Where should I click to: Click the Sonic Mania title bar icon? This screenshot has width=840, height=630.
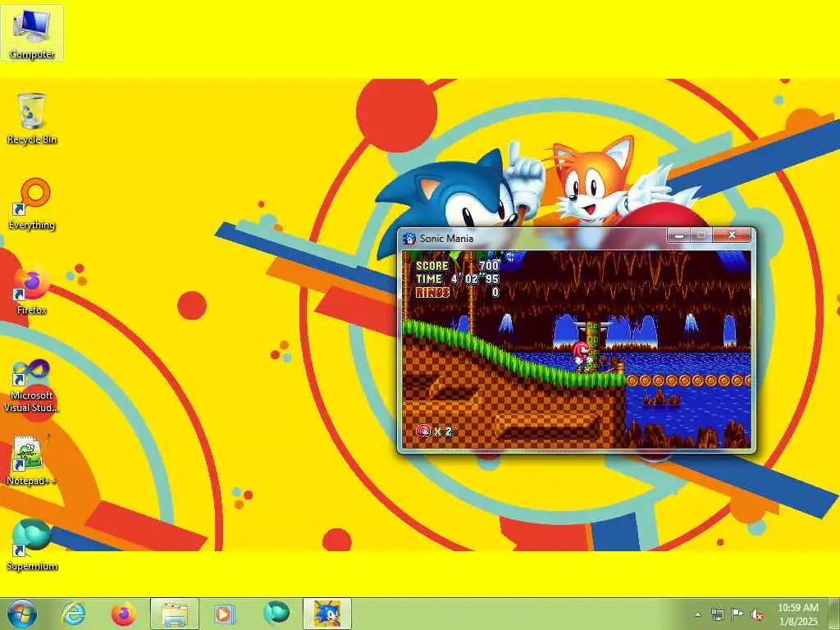tap(409, 239)
